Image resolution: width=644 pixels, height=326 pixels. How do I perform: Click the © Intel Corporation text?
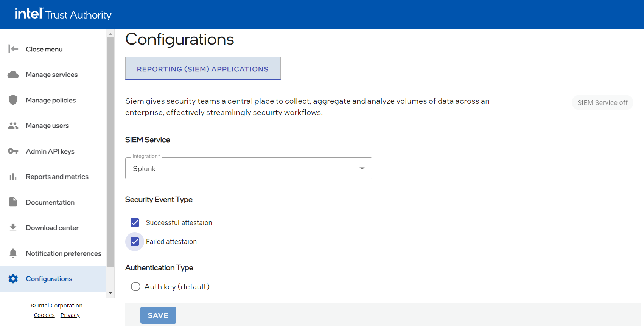point(57,305)
